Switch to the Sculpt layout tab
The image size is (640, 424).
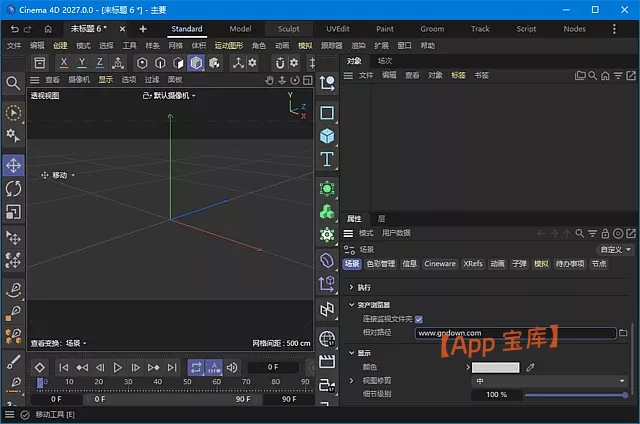click(289, 29)
